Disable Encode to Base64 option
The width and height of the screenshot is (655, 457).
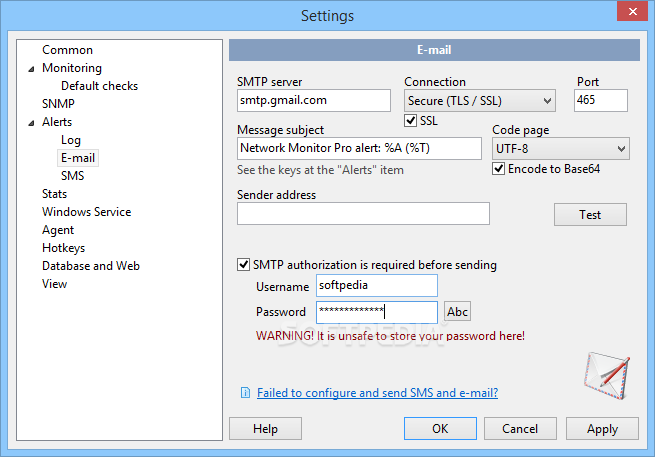tap(498, 169)
